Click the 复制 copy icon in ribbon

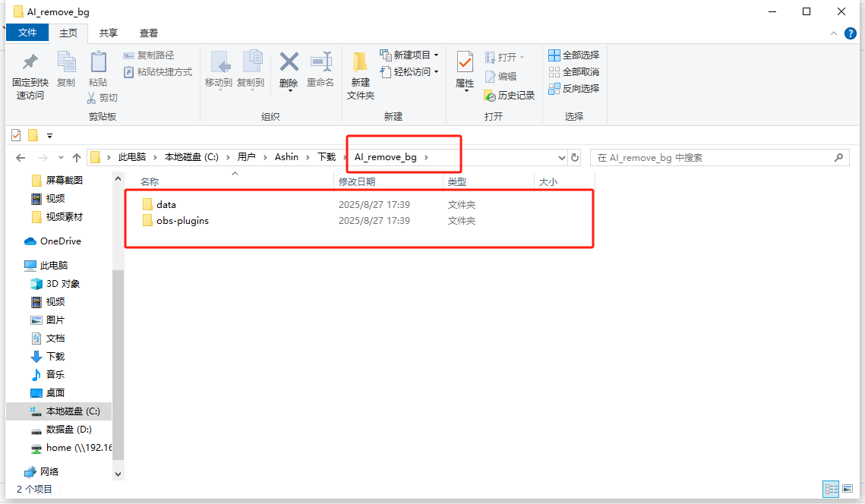click(x=66, y=62)
